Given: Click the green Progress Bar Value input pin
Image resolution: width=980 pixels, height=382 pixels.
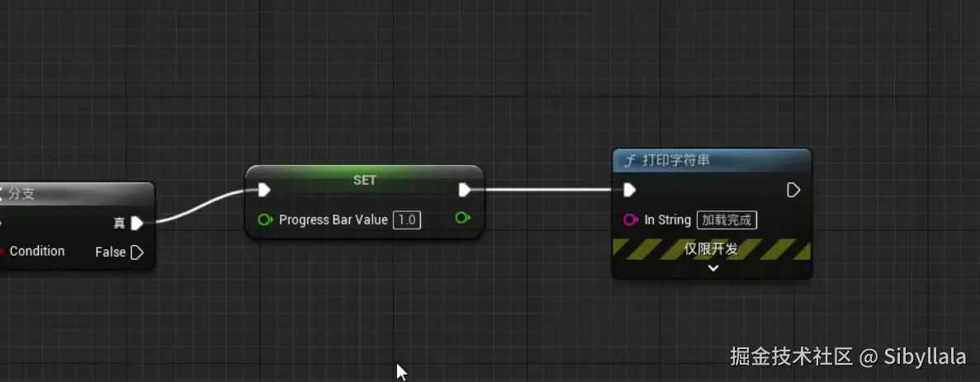Looking at the screenshot, I should (265, 219).
